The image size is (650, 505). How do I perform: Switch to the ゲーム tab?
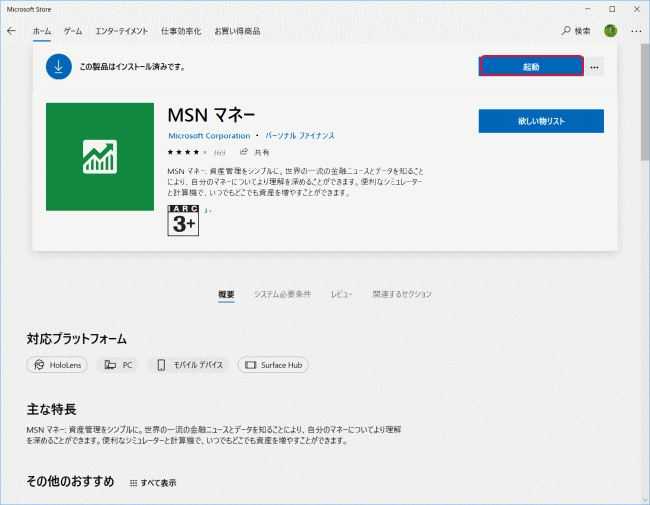[73, 31]
